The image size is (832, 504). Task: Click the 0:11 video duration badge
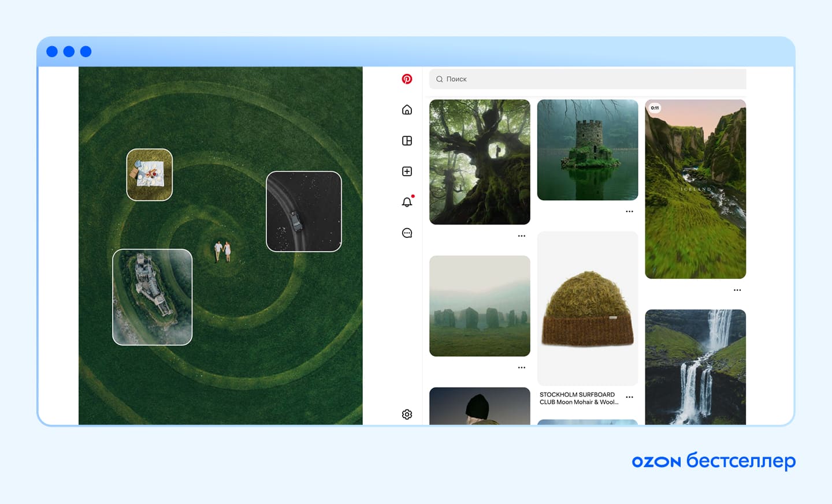coord(655,108)
